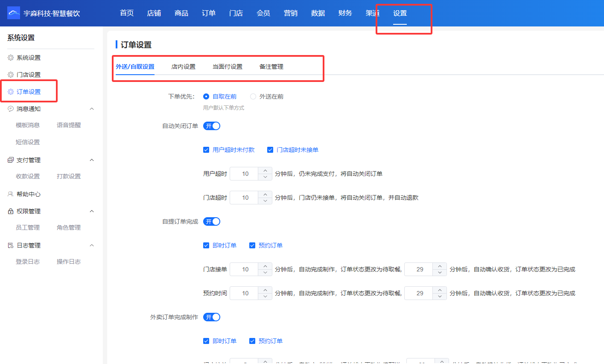This screenshot has height=364, width=604.
Task: Open the 数据 top menu
Action: (x=318, y=13)
